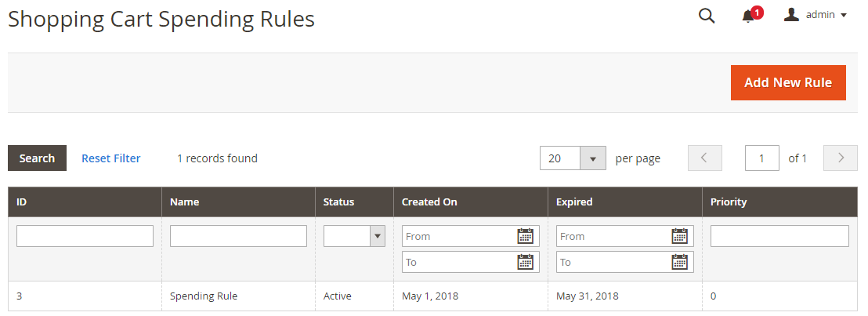Open the notifications bell icon
Viewport: 868px width, 316px height.
point(748,16)
